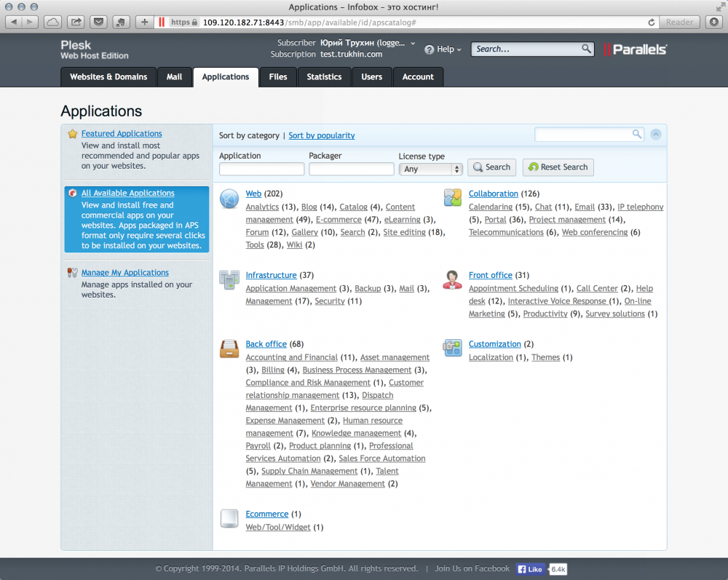Click the Evernote extension icon

pyautogui.click(x=121, y=22)
